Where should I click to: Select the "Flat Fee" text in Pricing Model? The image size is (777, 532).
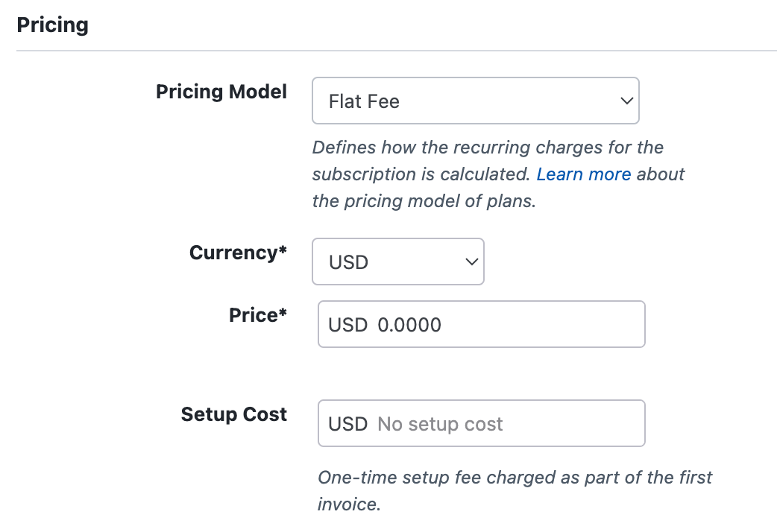click(x=364, y=101)
